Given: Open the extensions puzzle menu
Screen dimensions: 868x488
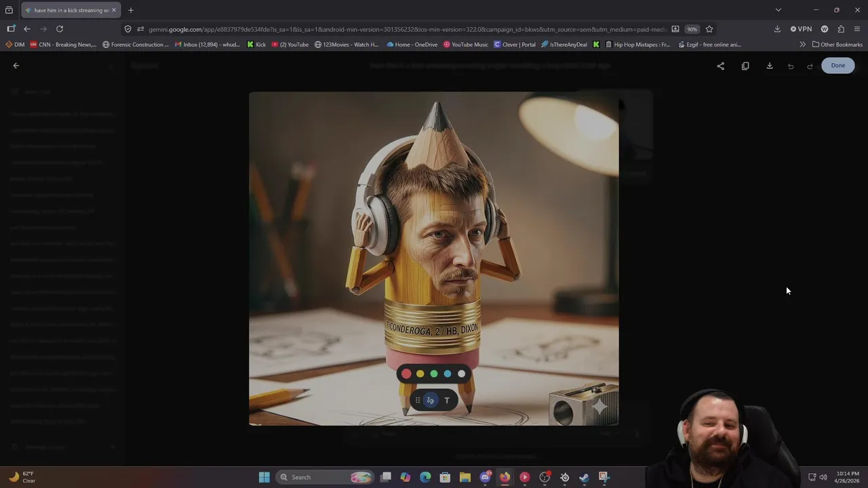Looking at the screenshot, I should pyautogui.click(x=841, y=29).
